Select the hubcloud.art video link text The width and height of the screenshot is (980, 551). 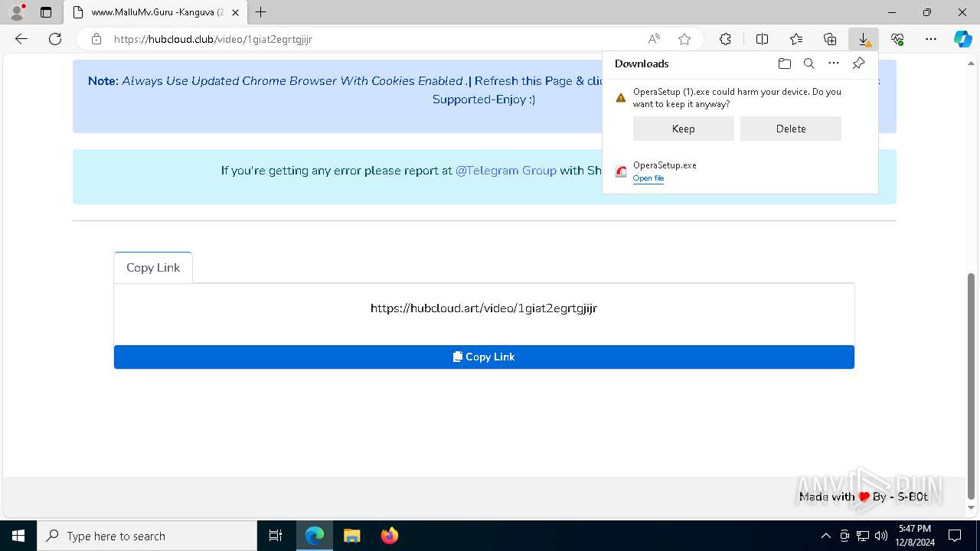(484, 308)
